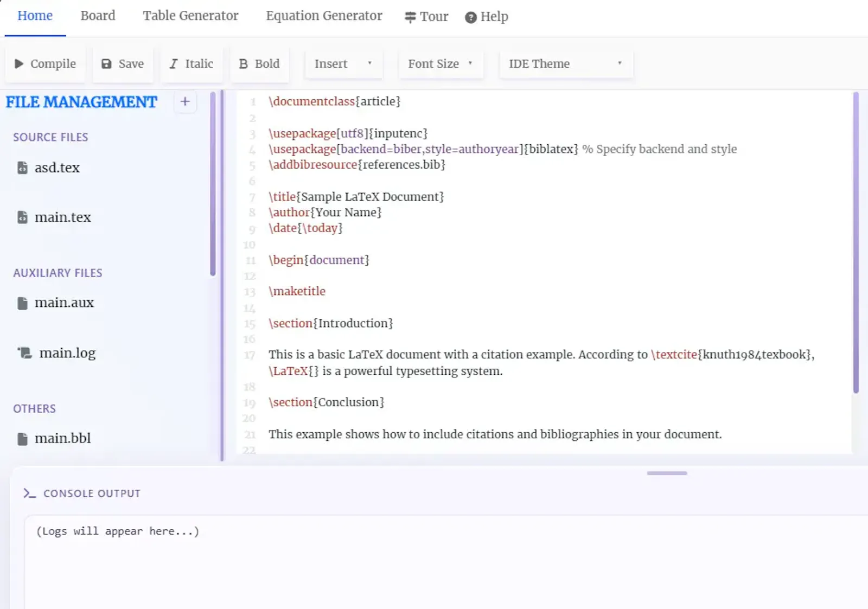868x609 pixels.
Task: Open the Board tab
Action: [x=98, y=16]
